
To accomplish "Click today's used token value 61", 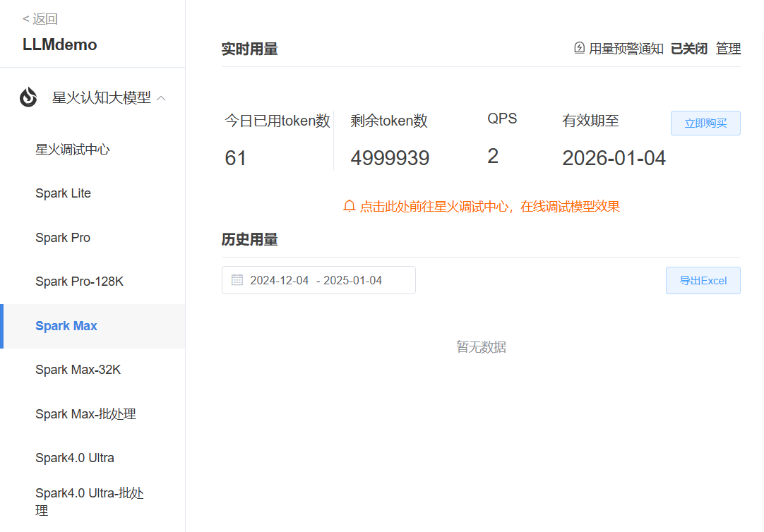I will point(235,158).
